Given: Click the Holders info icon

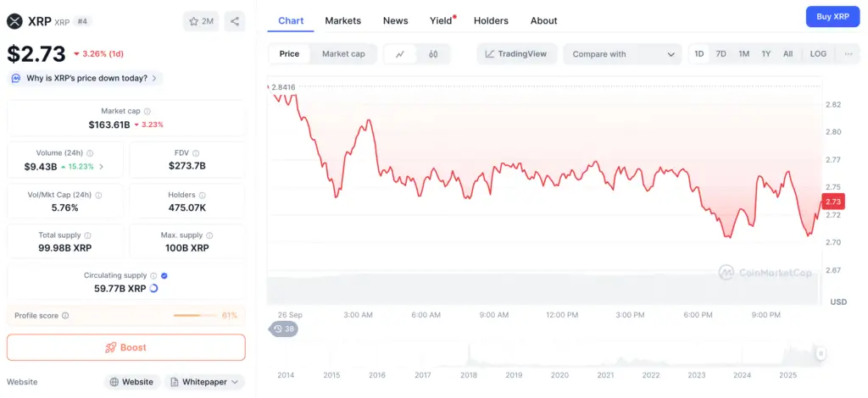Looking at the screenshot, I should click(x=202, y=195).
